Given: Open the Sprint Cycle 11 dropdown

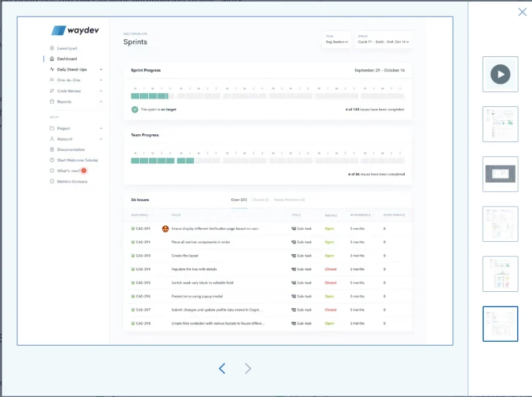Looking at the screenshot, I should 384,40.
